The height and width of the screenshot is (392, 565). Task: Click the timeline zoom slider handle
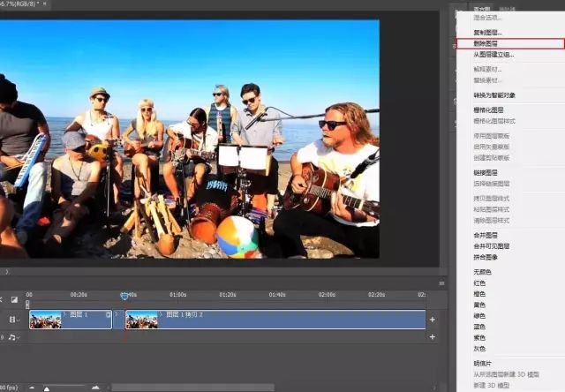[47, 388]
